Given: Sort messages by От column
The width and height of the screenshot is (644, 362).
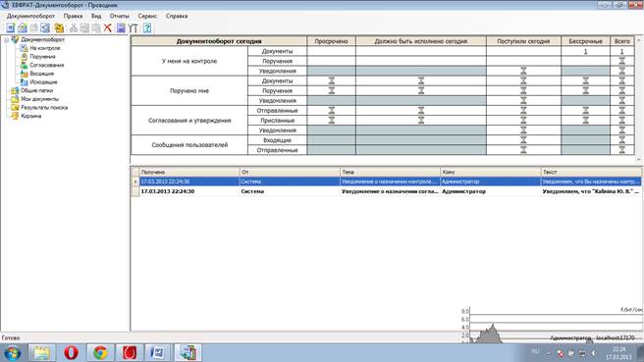Looking at the screenshot, I should click(x=290, y=172).
